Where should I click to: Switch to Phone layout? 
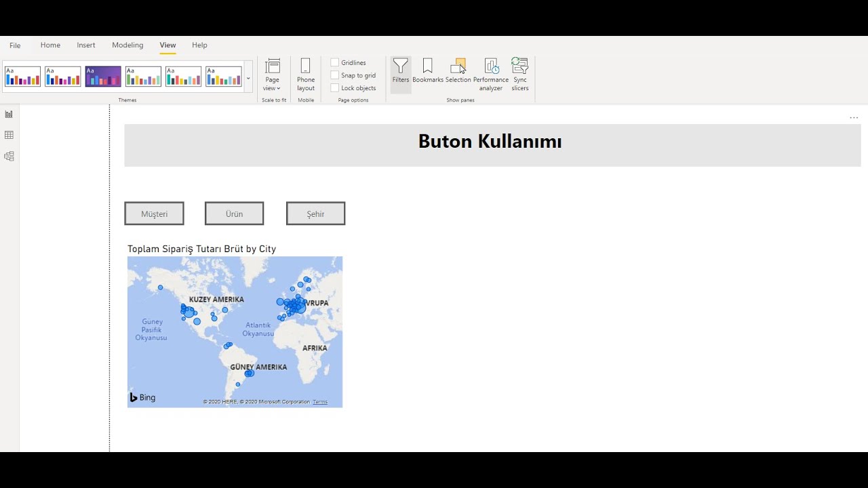pos(306,75)
